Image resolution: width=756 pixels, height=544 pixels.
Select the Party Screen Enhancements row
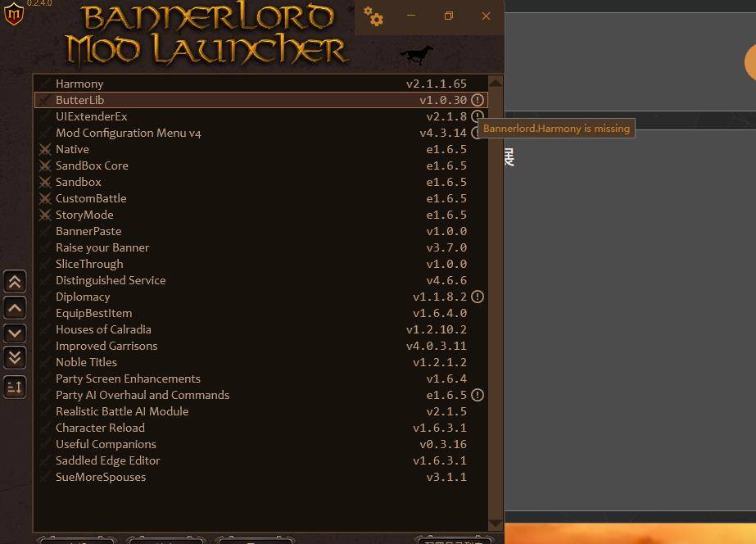(x=260, y=379)
